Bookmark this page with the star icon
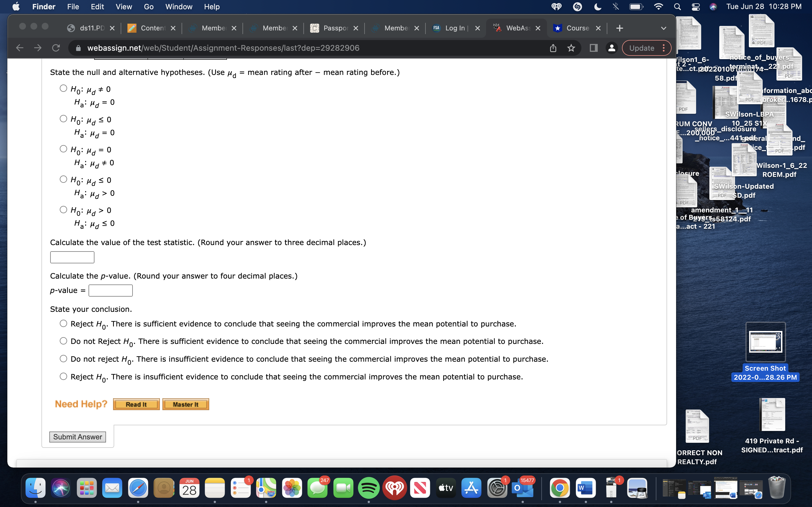 pyautogui.click(x=571, y=48)
